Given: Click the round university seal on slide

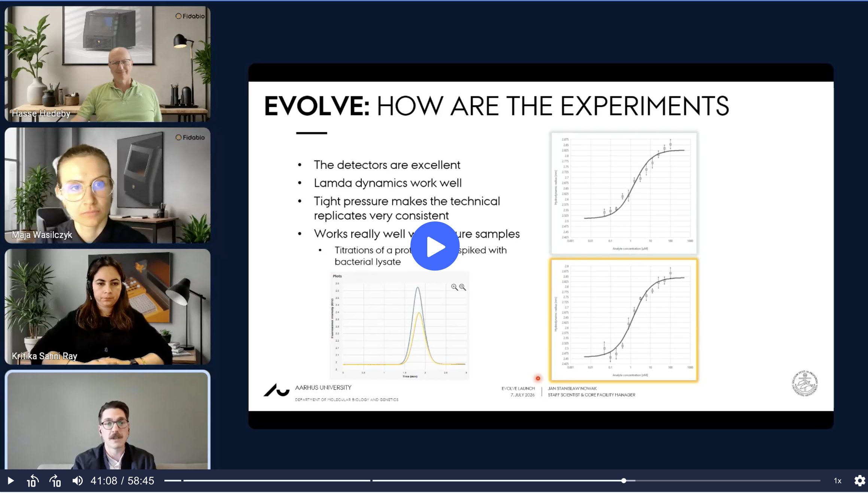Looking at the screenshot, I should pyautogui.click(x=805, y=383).
